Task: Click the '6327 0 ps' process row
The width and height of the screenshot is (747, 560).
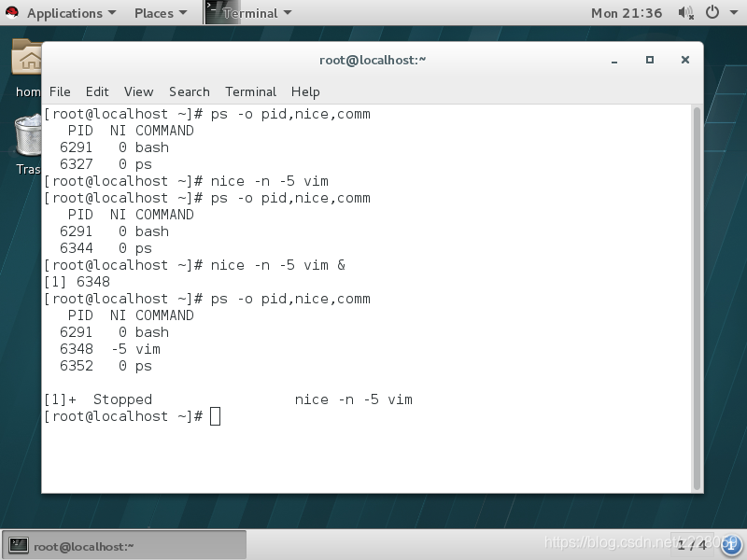Action: click(106, 164)
